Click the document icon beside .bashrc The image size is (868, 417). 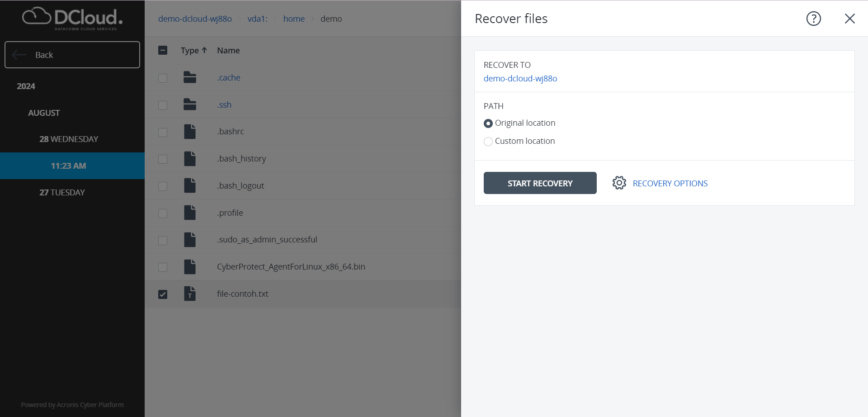[190, 131]
